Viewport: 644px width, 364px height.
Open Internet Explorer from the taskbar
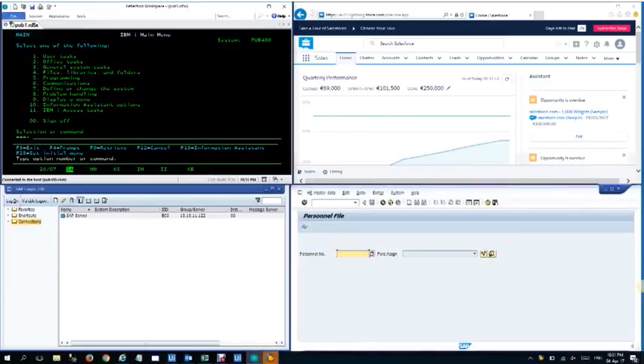(x=122, y=358)
